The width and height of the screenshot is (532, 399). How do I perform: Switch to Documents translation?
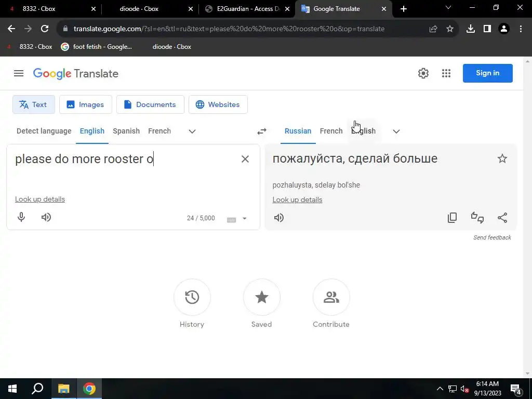(x=150, y=104)
